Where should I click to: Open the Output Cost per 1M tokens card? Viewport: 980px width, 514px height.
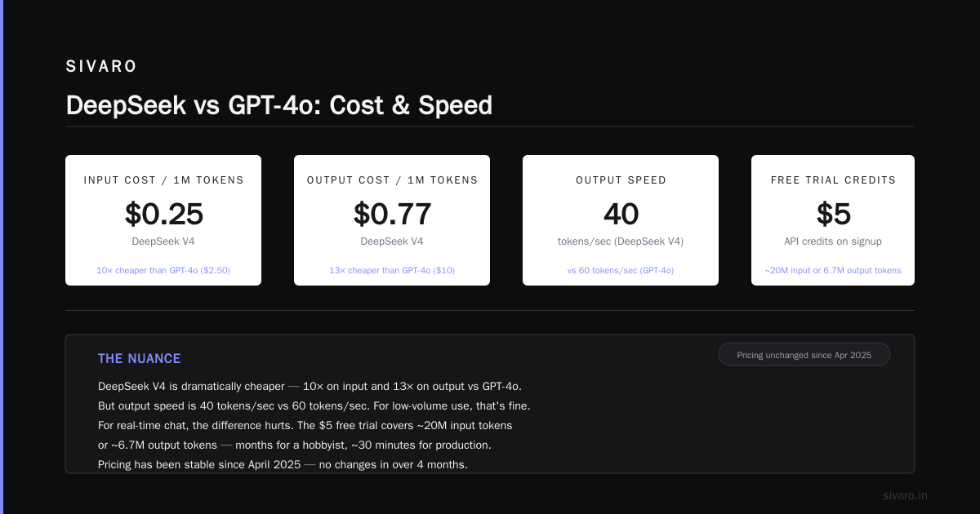pos(392,220)
